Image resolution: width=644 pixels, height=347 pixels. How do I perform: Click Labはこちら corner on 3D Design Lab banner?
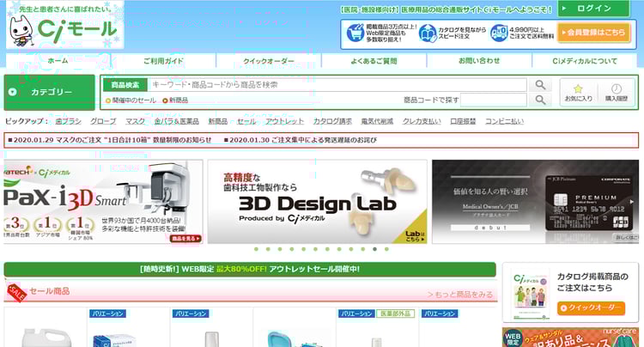(x=415, y=235)
